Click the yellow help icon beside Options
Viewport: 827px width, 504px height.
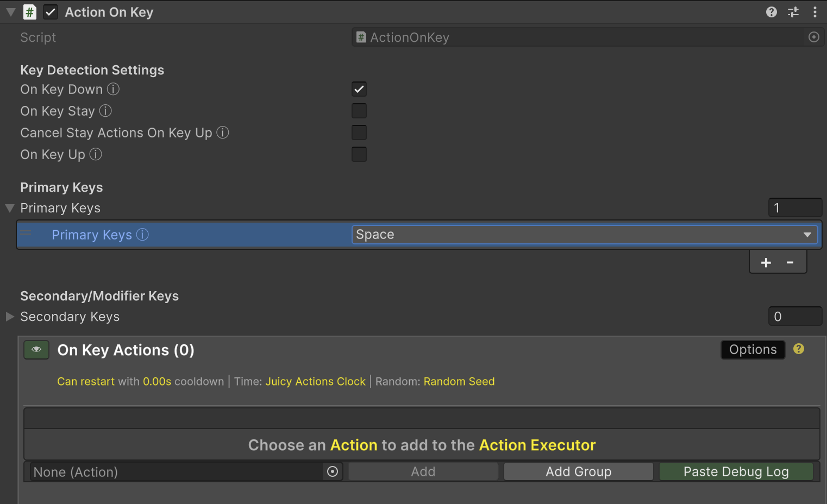(x=798, y=349)
